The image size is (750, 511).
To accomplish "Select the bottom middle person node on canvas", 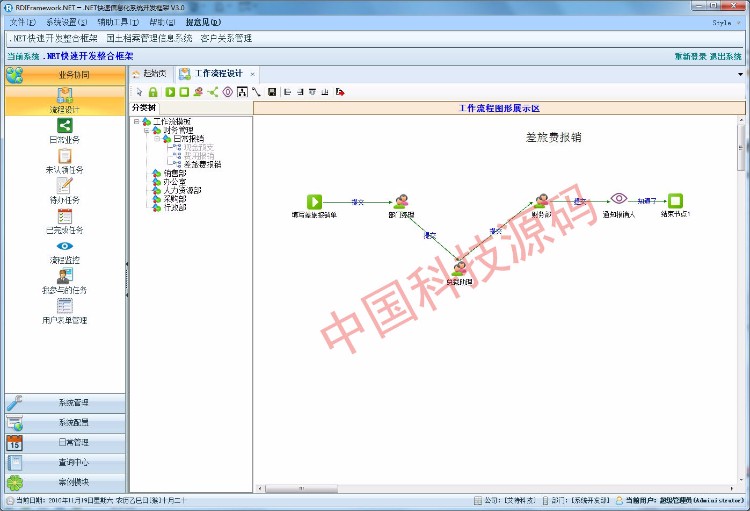I will pyautogui.click(x=460, y=268).
